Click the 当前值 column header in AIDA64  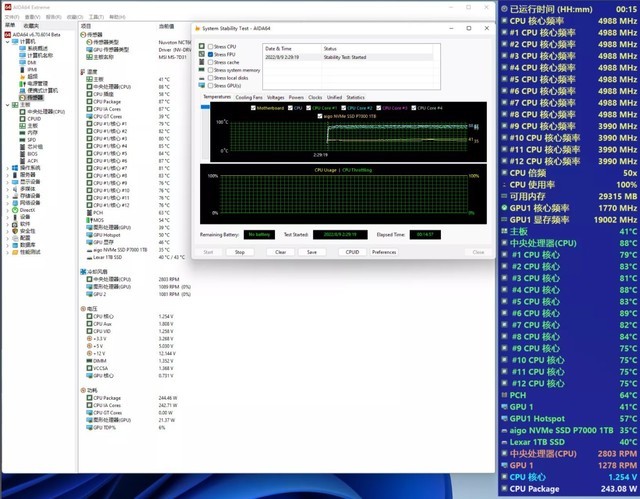point(167,26)
